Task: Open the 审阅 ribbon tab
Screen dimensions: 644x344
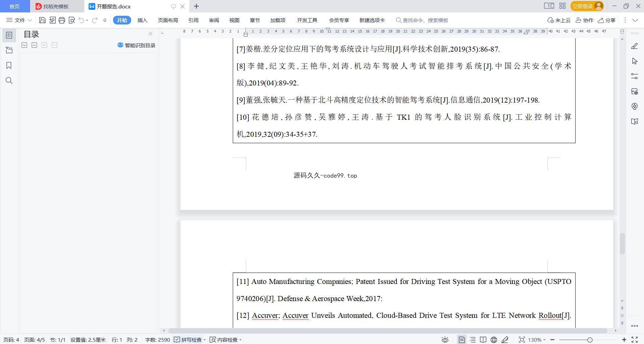Action: 214,20
